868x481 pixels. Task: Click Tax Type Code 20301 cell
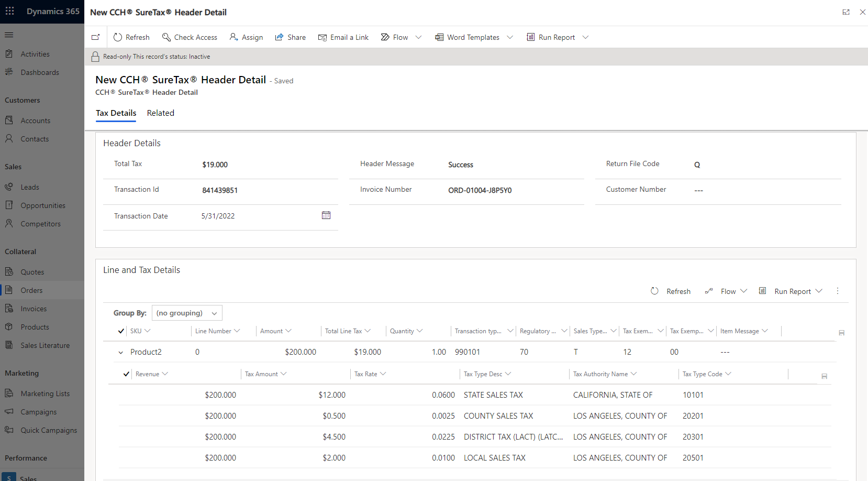(693, 437)
